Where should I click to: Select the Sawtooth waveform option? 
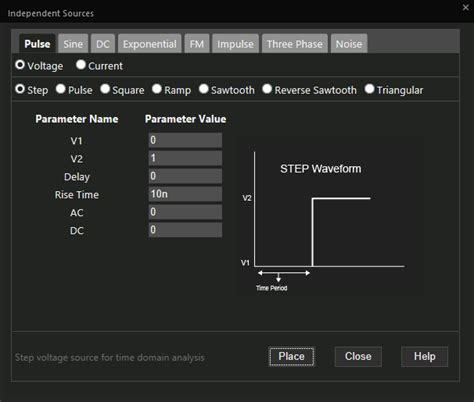coord(204,89)
